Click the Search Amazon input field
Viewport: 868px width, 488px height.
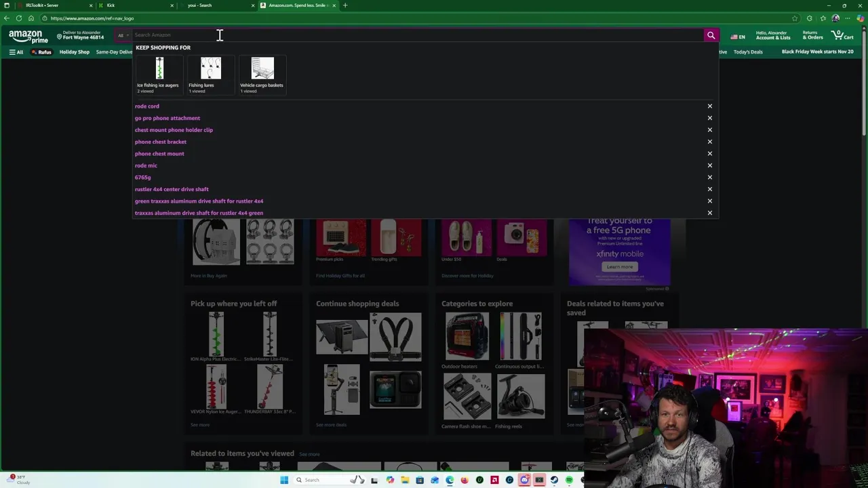click(x=417, y=35)
